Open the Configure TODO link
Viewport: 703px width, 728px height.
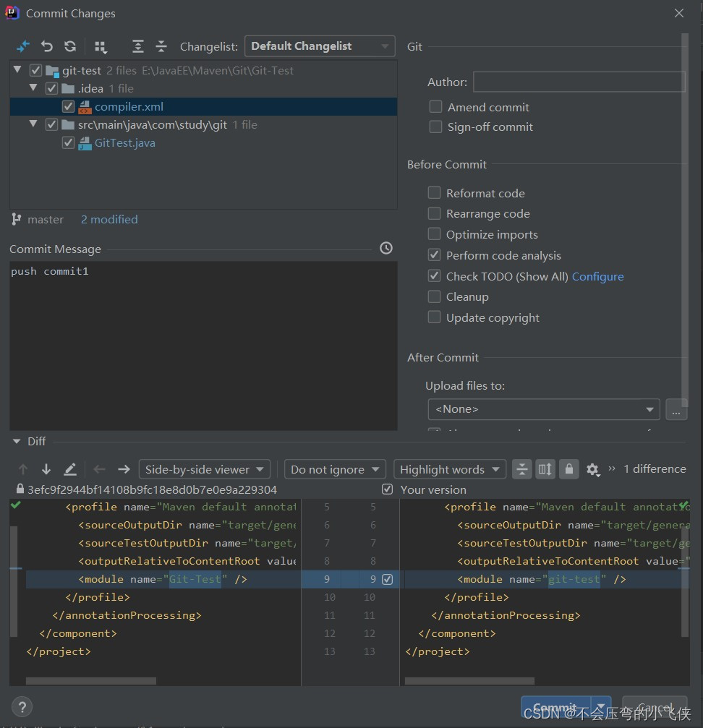[597, 276]
